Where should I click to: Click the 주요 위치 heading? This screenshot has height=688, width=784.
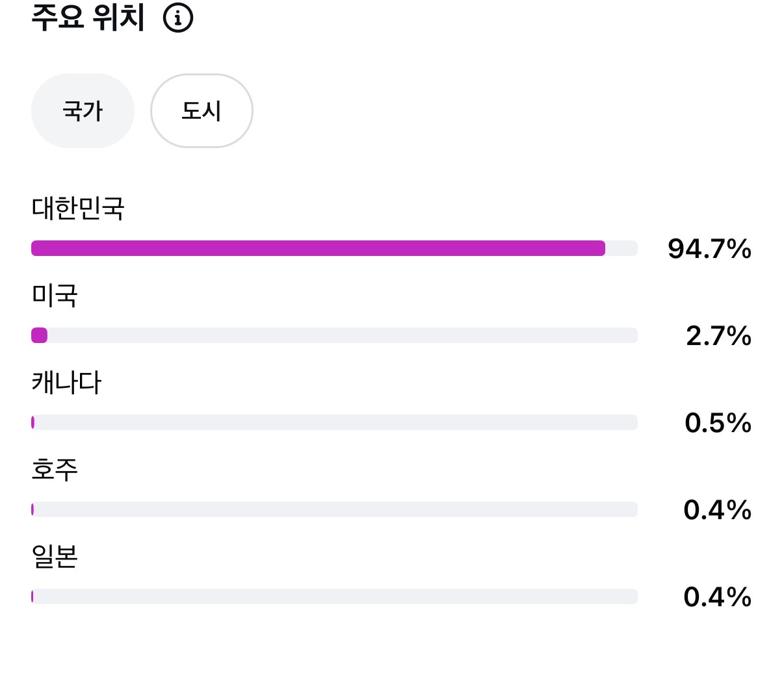88,17
